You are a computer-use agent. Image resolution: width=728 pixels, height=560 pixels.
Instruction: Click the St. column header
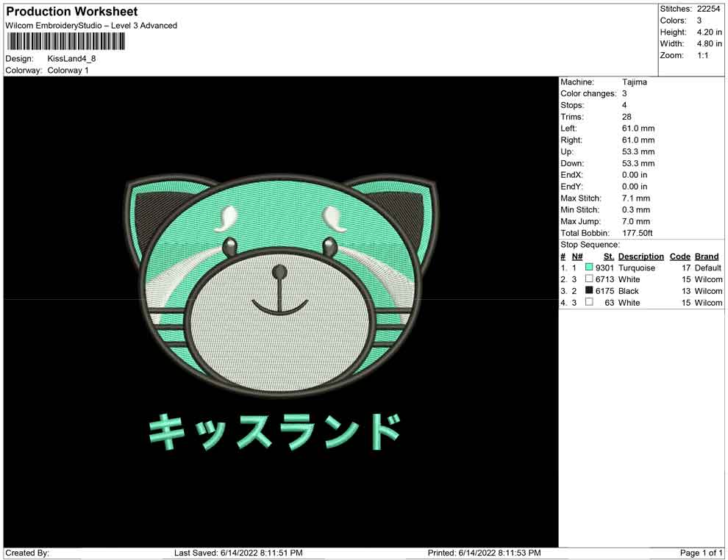tap(608, 256)
